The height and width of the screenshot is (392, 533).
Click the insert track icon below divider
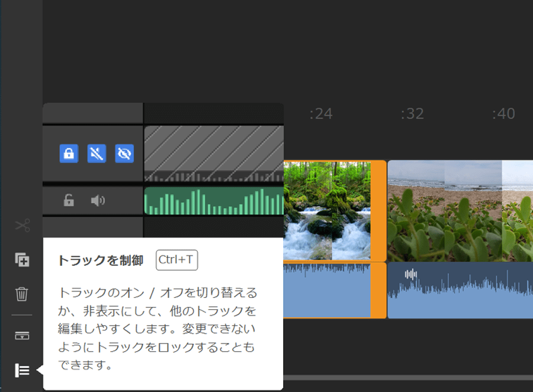click(22, 336)
